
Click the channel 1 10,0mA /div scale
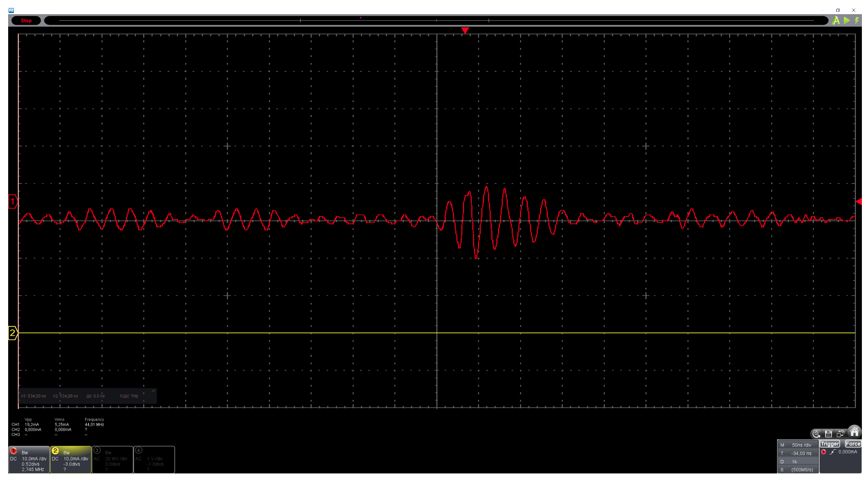pos(34,459)
